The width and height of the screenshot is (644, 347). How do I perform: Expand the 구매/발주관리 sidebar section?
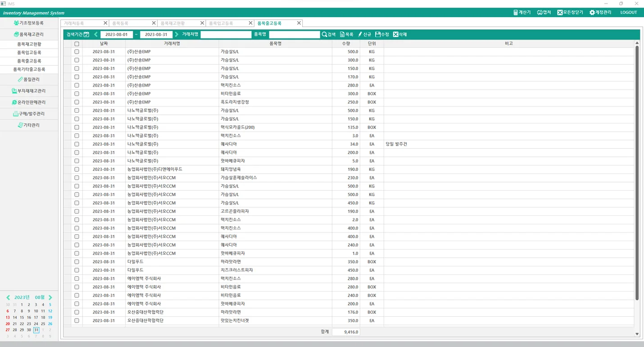[x=29, y=114]
